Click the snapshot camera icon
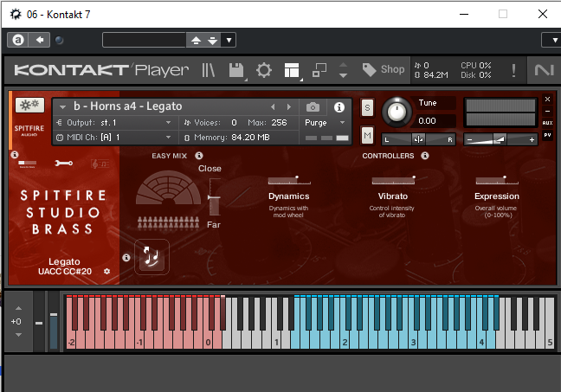Screen dimensions: 561x392 click(313, 107)
